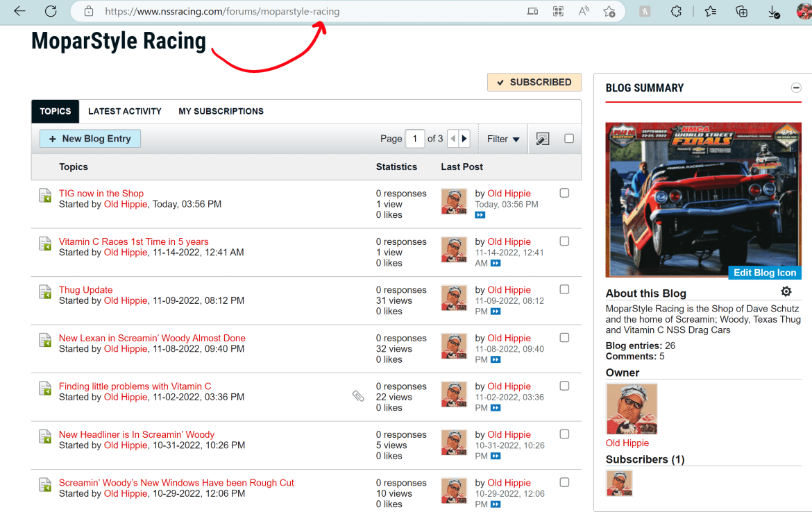Open the Filter dropdown
The width and height of the screenshot is (812, 512).
pos(503,139)
